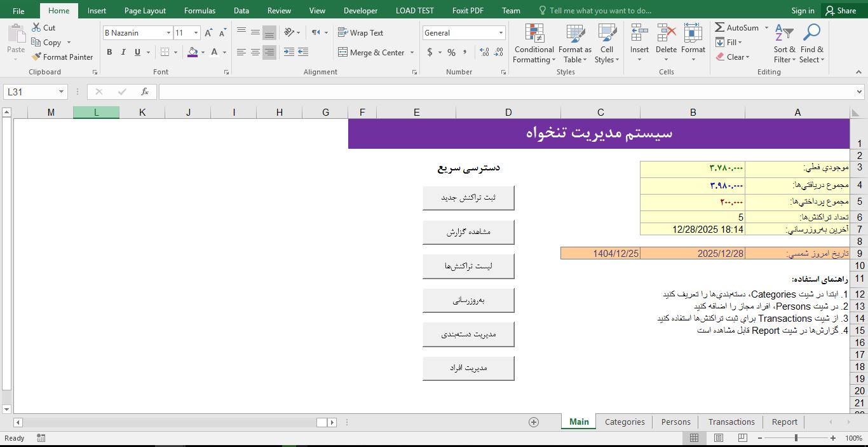Toggle bold formatting
This screenshot has height=447, width=868.
108,52
